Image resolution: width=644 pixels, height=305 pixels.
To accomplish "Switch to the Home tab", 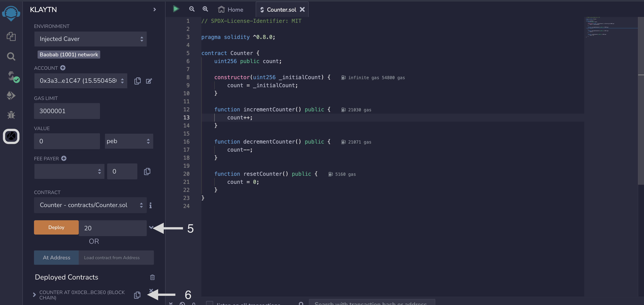I will tap(230, 9).
